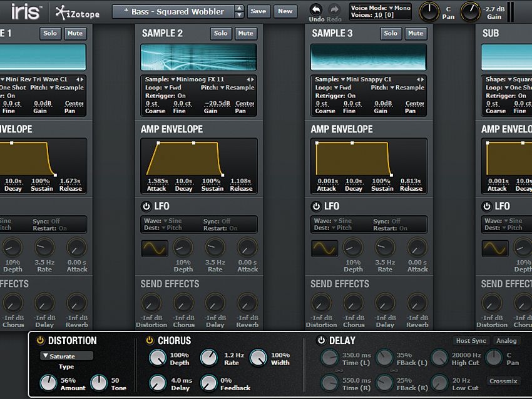Click the iZotope logo

[x=78, y=13]
